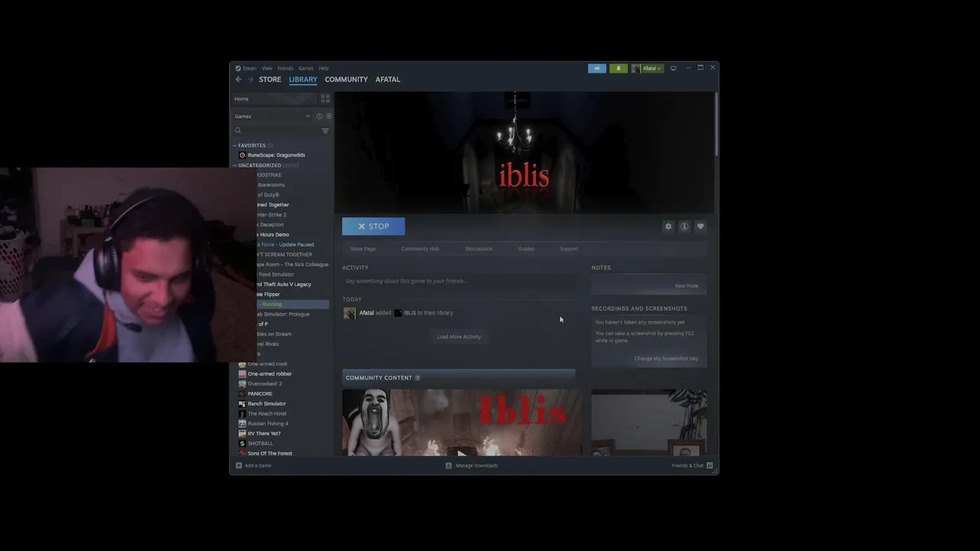980x551 pixels.
Task: Click the forward arrow in Steam navigation
Action: (x=250, y=80)
